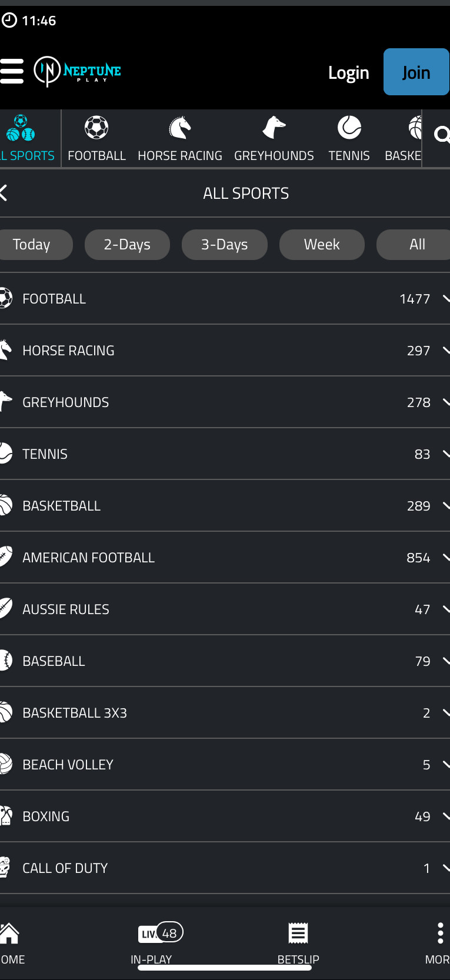Expand the Boxing list row
Viewport: 450px width, 980px height.
click(x=225, y=816)
